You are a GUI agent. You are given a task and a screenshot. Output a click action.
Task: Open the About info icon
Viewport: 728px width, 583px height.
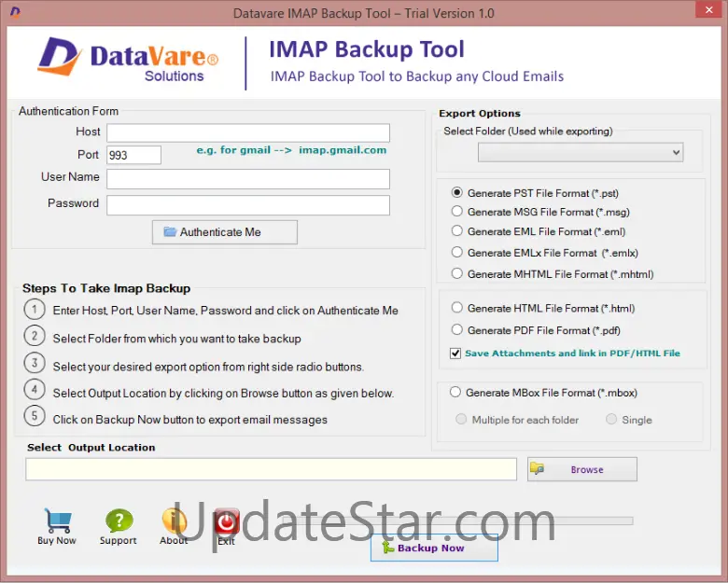click(x=175, y=521)
